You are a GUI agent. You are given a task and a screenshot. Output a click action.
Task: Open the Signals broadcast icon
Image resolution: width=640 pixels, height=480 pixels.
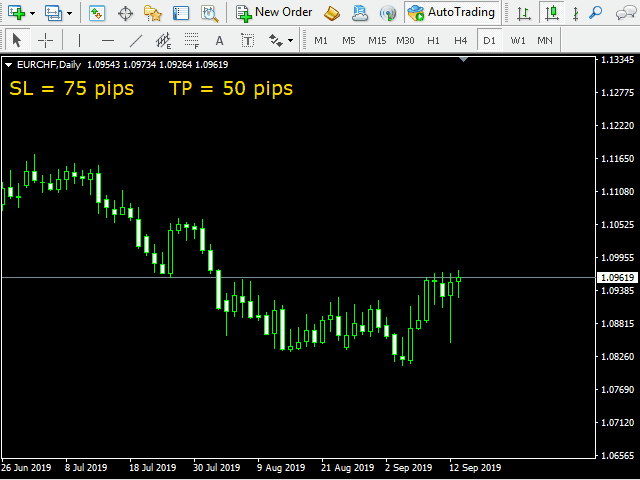pos(387,13)
